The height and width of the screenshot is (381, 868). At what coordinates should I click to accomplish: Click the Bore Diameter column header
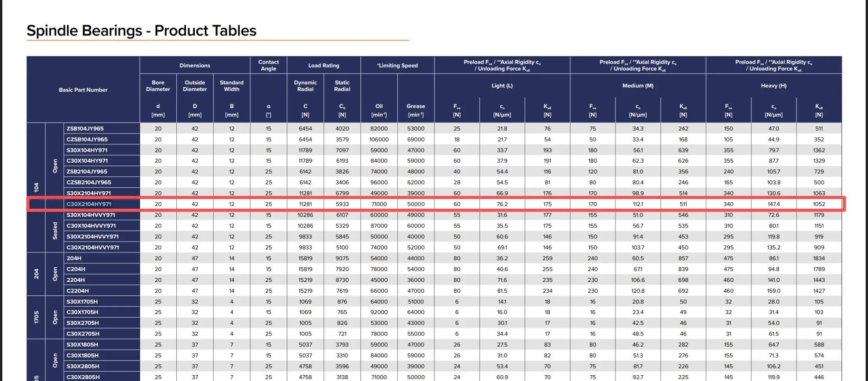pyautogui.click(x=158, y=86)
